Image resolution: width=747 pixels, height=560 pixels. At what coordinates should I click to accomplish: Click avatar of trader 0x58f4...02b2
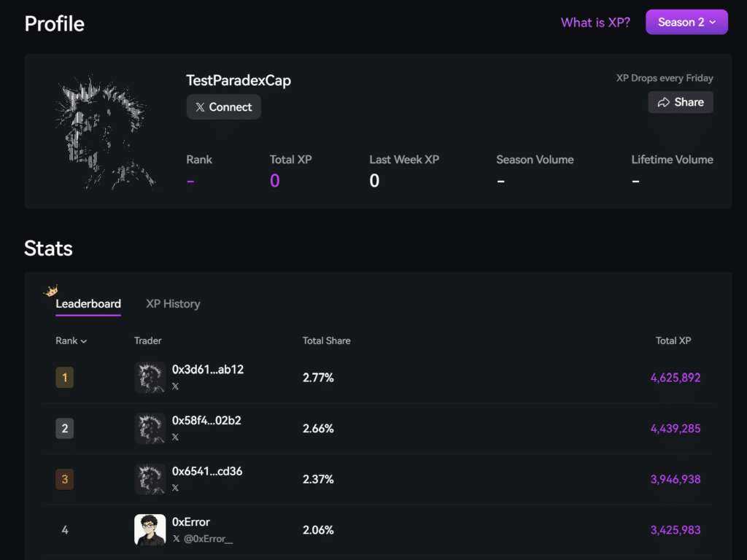tap(150, 429)
